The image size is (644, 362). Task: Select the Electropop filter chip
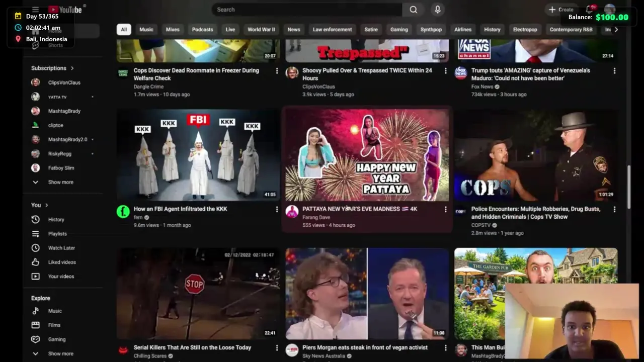[x=525, y=30]
